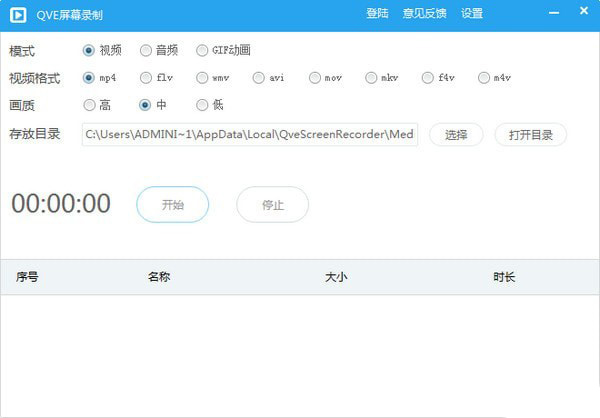The image size is (600, 418).
Task: Choose mov video format
Action: pos(315,77)
